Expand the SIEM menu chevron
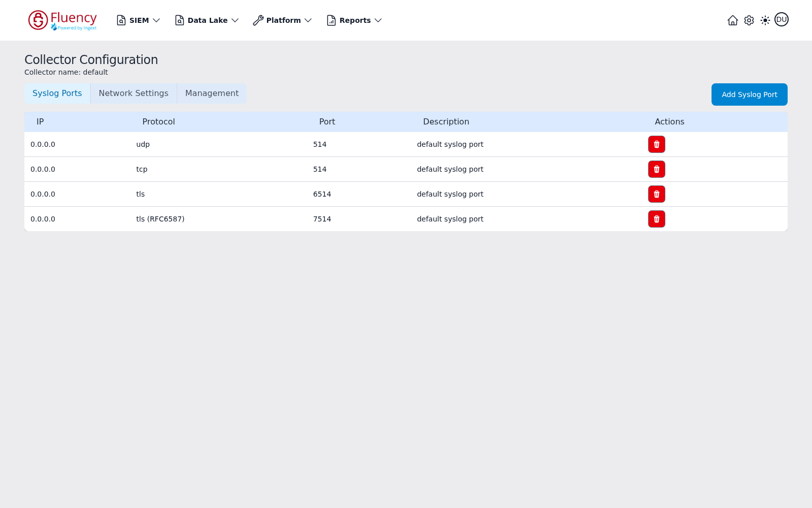This screenshot has height=508, width=812. tap(156, 20)
